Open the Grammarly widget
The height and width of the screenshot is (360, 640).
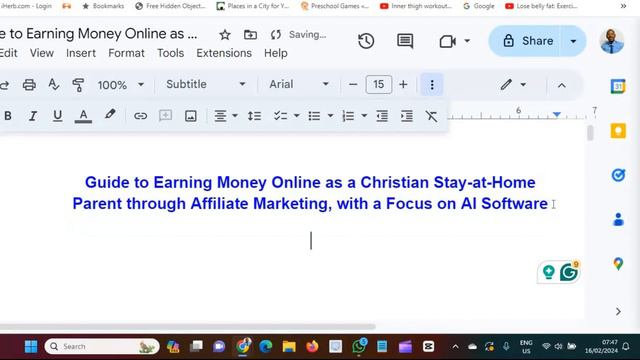point(569,272)
